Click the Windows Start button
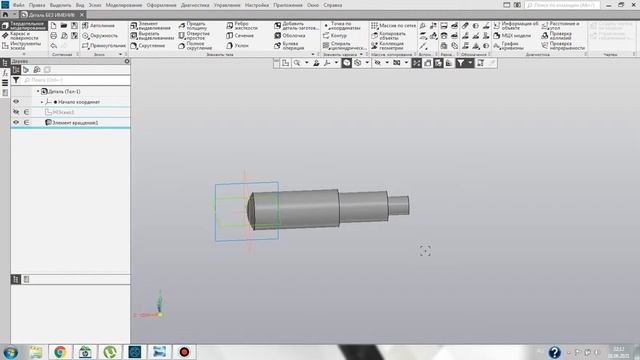Screen dimensions: 640x360 click(11, 352)
